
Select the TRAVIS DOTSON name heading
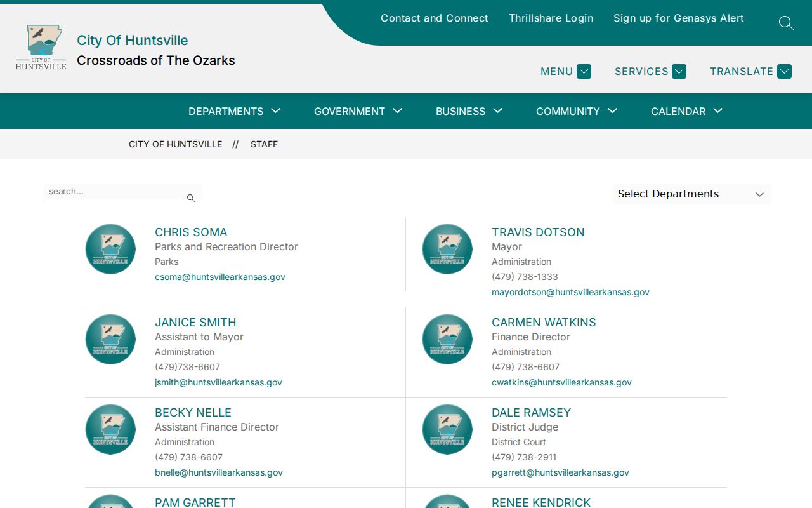[x=538, y=232]
